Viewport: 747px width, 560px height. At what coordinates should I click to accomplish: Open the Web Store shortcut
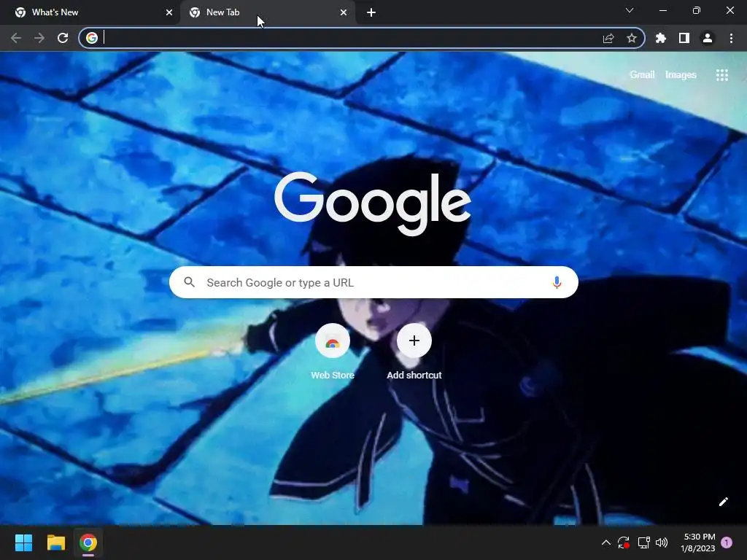tap(333, 351)
